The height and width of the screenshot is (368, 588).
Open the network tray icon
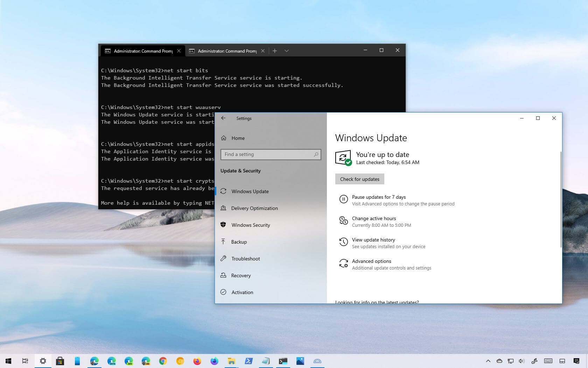point(511,361)
